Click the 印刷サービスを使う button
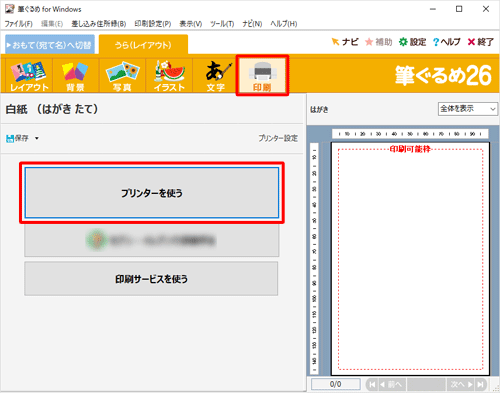Image resolution: width=500 pixels, height=393 pixels. [151, 279]
